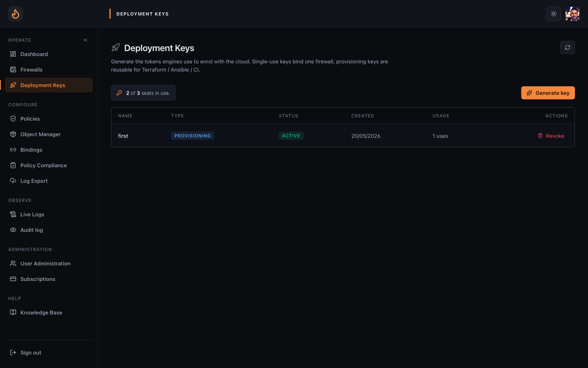Click the key icon in seats badge
This screenshot has width=588, height=368.
[x=119, y=93]
